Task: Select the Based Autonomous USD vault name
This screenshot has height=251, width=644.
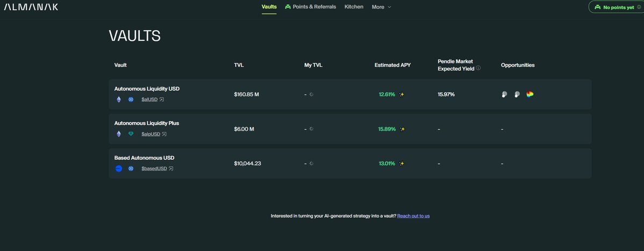Action: [144, 158]
